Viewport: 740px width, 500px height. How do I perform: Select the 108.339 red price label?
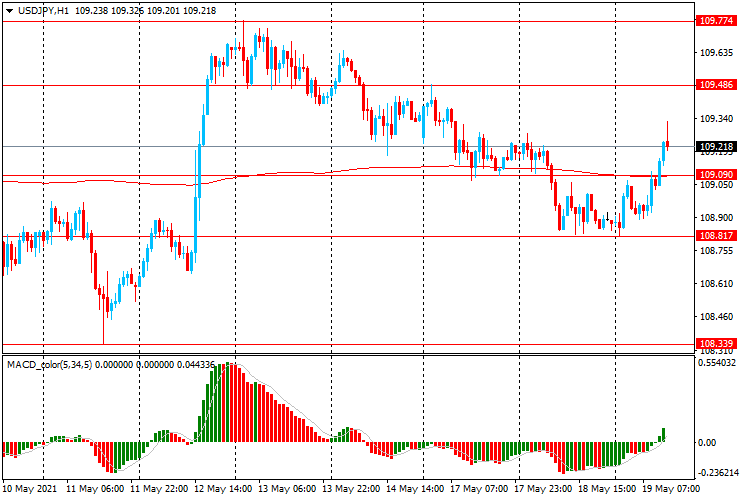pyautogui.click(x=716, y=344)
